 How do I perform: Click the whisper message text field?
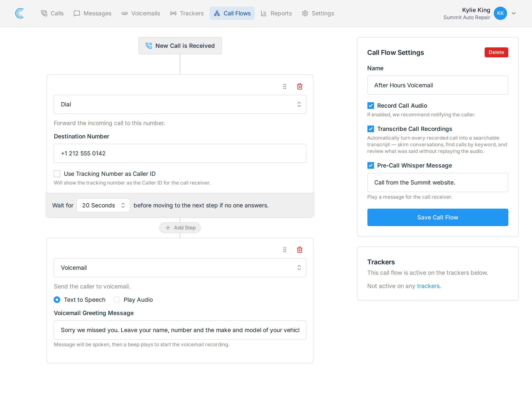tap(437, 182)
